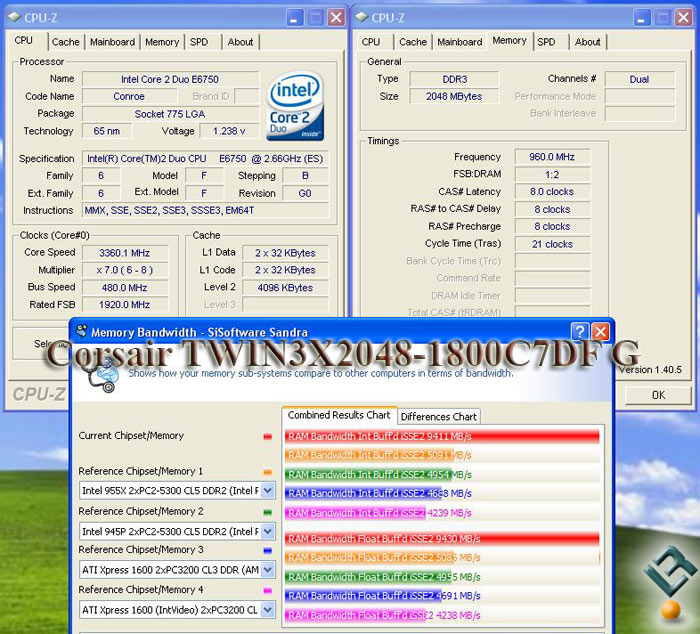Image resolution: width=700 pixels, height=634 pixels.
Task: Click memory Type value DDR3
Action: [454, 79]
